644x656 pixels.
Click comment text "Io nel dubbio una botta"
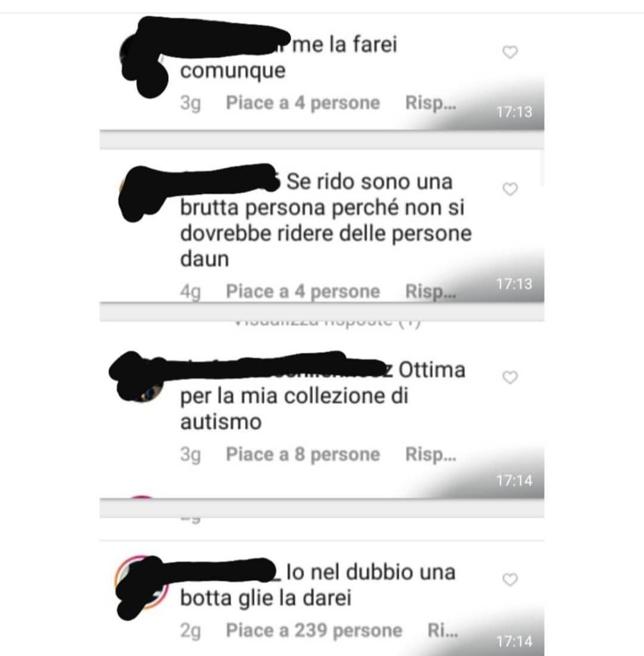pyautogui.click(x=318, y=584)
